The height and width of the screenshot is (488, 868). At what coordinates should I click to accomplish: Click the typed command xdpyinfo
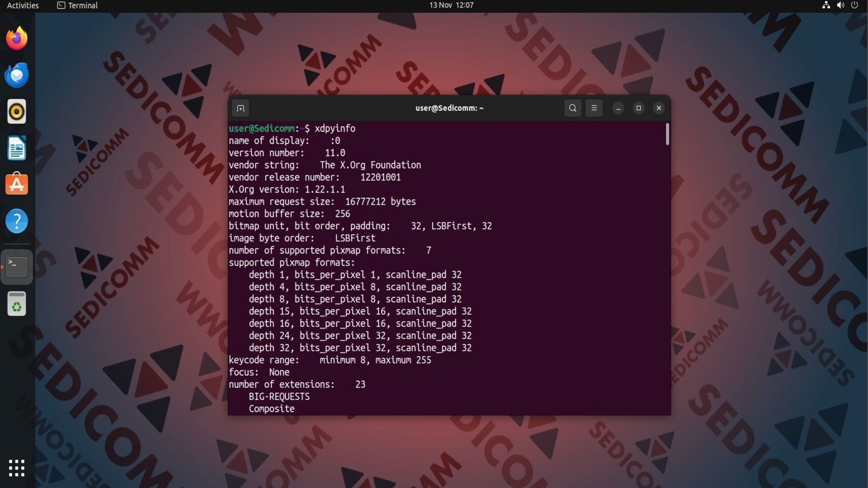pyautogui.click(x=335, y=128)
